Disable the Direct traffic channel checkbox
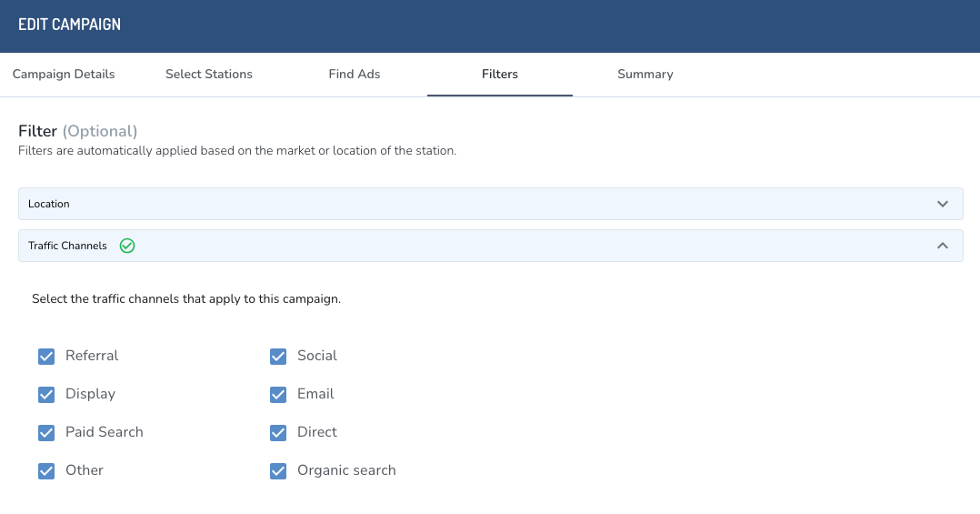Viewport: 980px width, 514px height. 278,433
